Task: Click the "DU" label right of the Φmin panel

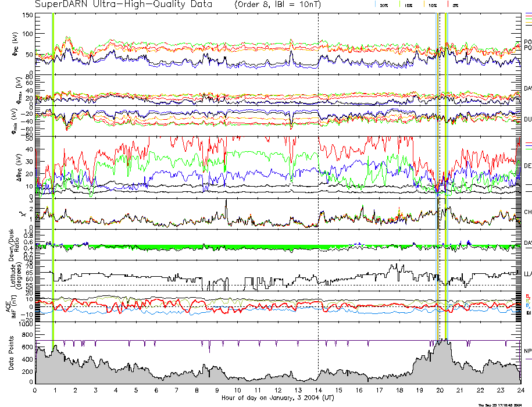Action: 528,119
